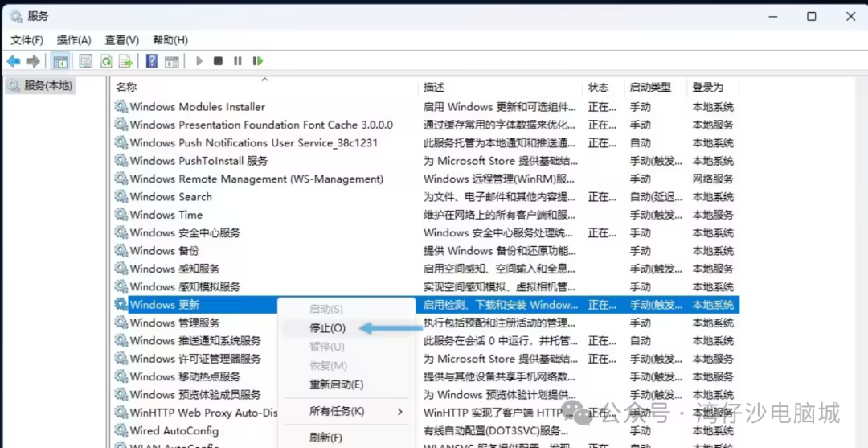Click the Forward arrow toolbar icon
The width and height of the screenshot is (868, 448).
coord(33,61)
